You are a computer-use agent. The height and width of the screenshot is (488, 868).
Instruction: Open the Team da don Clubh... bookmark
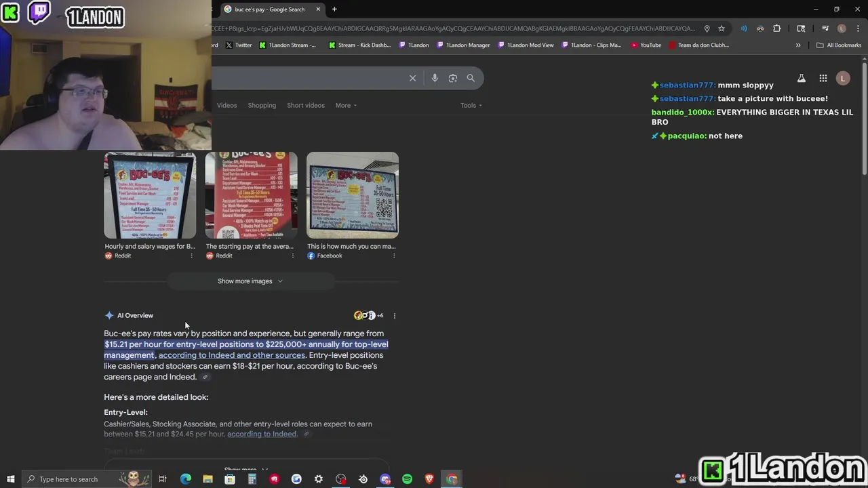click(x=698, y=45)
